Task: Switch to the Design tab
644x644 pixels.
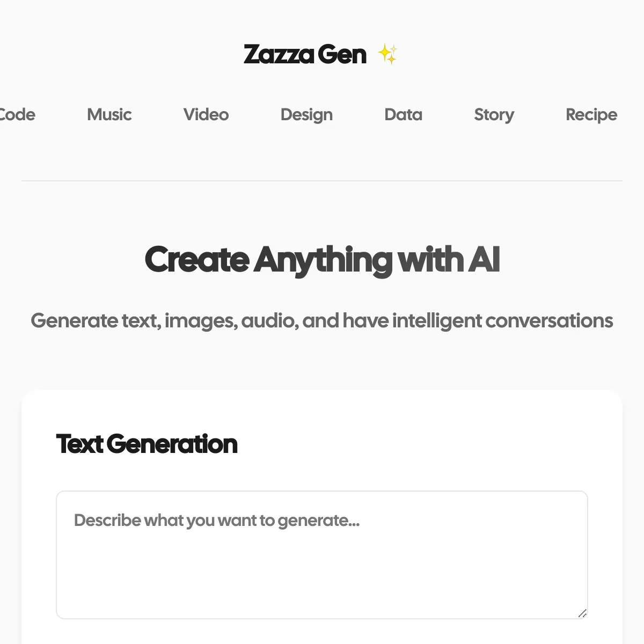Action: [x=306, y=114]
